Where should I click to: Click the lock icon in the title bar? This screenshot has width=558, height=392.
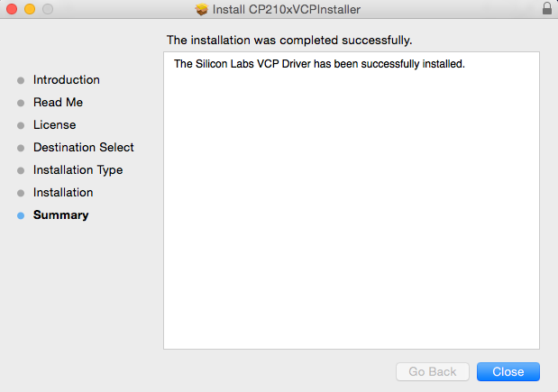(x=547, y=9)
